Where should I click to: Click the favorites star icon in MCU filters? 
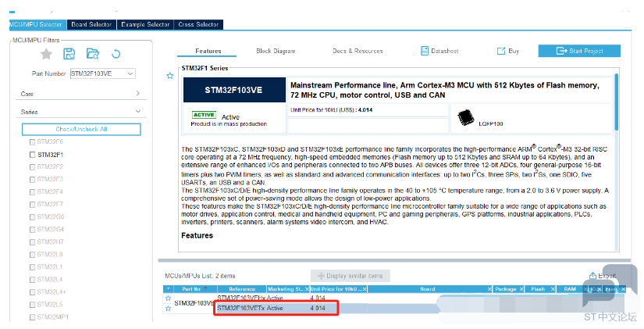(46, 54)
